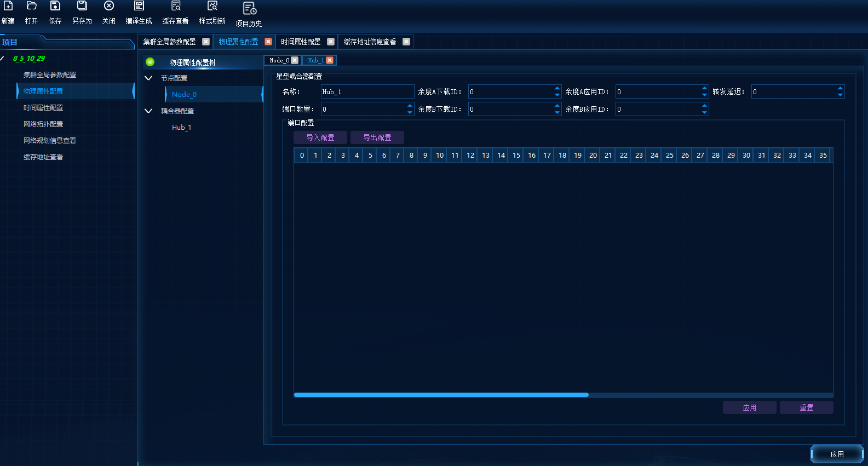
Task: Click the 打开 (Open) toolbar icon
Action: click(31, 6)
